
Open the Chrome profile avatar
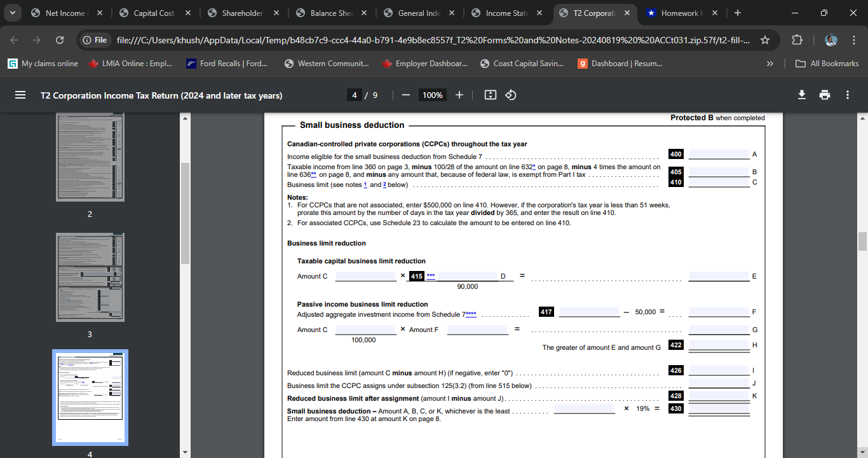831,39
